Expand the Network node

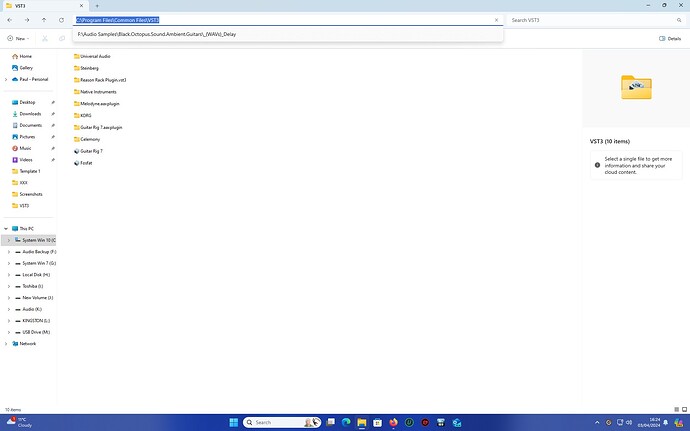click(x=6, y=343)
